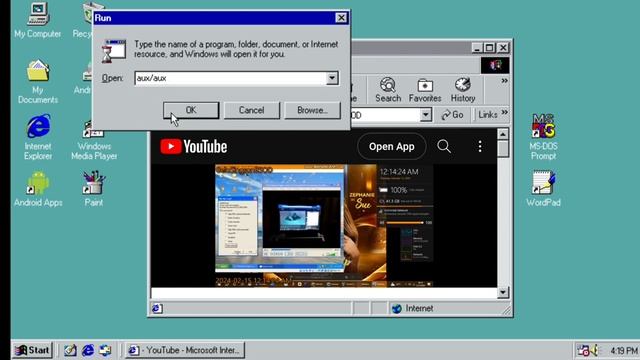Expand hidden toolbar buttons chevron
This screenshot has width=640, height=360.
tap(504, 81)
